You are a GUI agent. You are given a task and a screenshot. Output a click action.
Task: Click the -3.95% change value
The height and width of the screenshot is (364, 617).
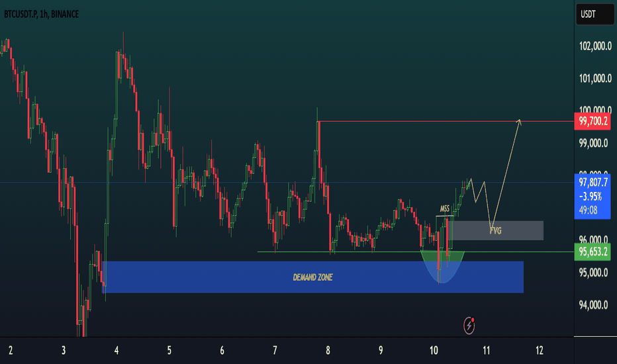click(x=591, y=197)
